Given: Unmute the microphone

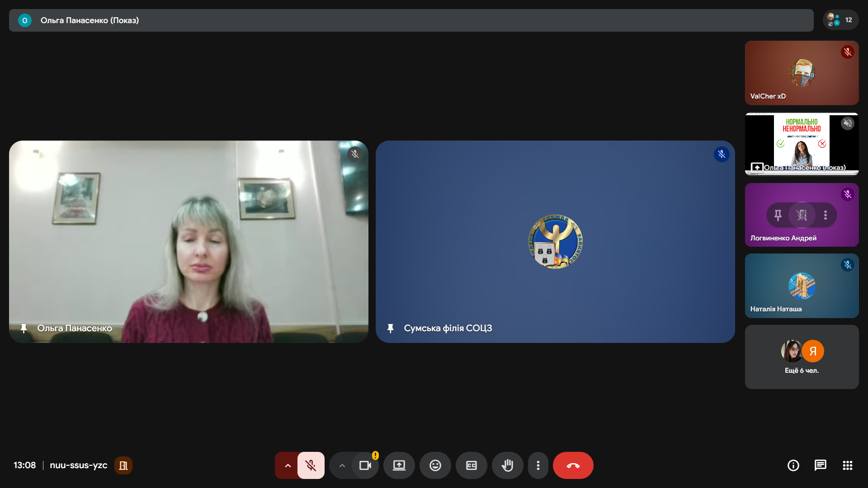Looking at the screenshot, I should pos(311,465).
